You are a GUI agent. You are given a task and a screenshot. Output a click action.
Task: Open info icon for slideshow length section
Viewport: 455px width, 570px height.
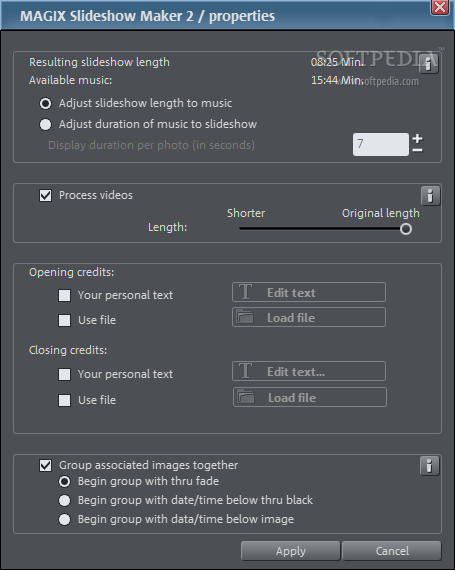429,64
